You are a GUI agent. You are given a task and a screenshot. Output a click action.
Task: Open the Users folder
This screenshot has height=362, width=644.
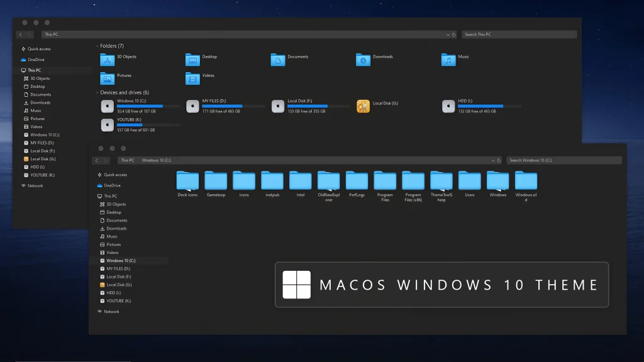coord(469,181)
